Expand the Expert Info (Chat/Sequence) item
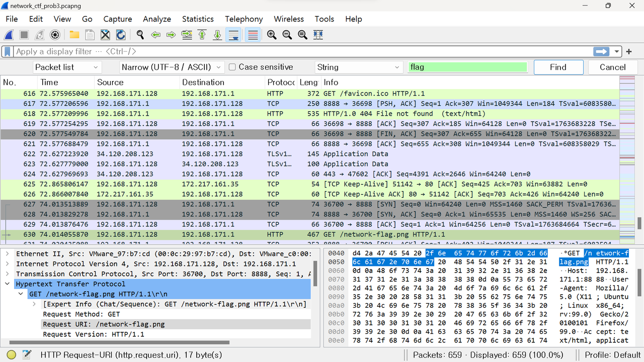The image size is (644, 362). (x=34, y=304)
